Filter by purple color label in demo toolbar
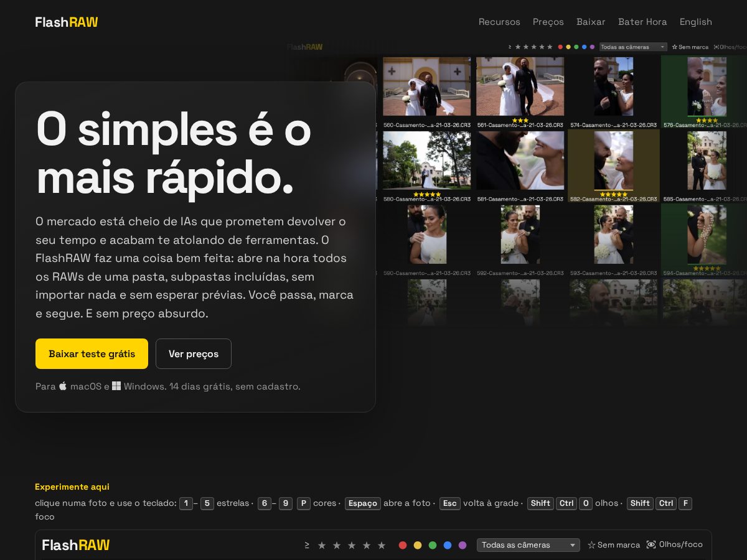 [463, 545]
